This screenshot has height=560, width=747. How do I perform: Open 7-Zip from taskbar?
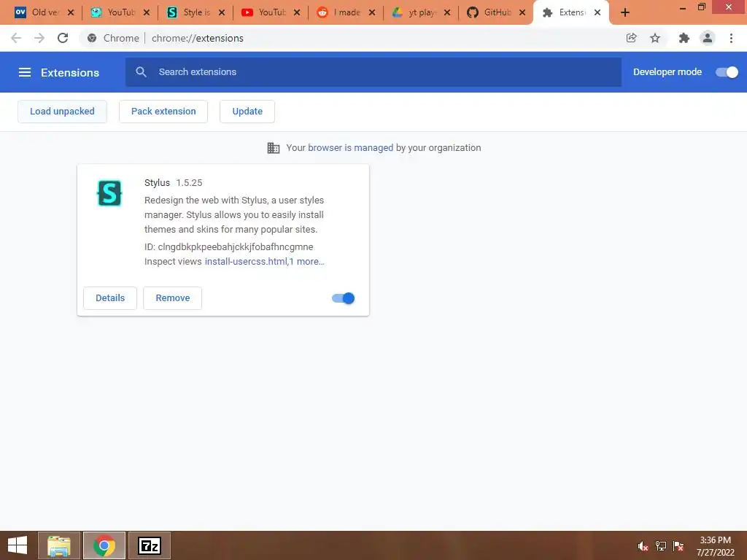(150, 545)
